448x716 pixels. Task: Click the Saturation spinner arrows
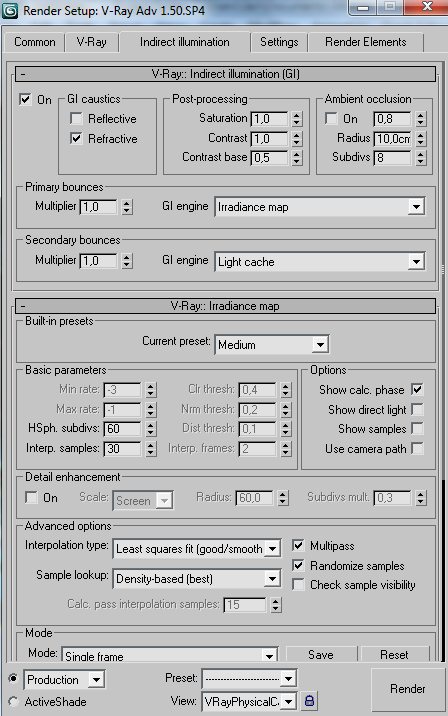click(x=297, y=119)
